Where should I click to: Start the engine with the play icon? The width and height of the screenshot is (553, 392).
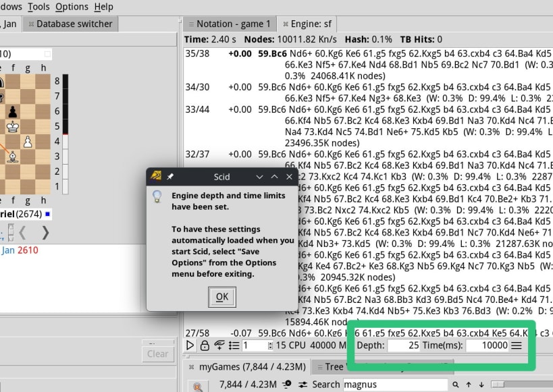(x=190, y=345)
